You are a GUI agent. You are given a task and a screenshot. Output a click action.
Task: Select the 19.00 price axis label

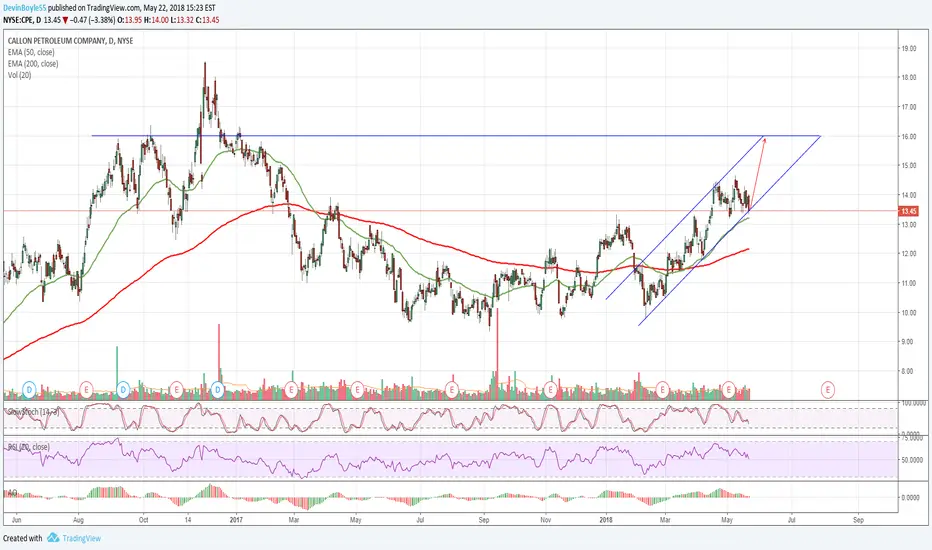coord(909,49)
